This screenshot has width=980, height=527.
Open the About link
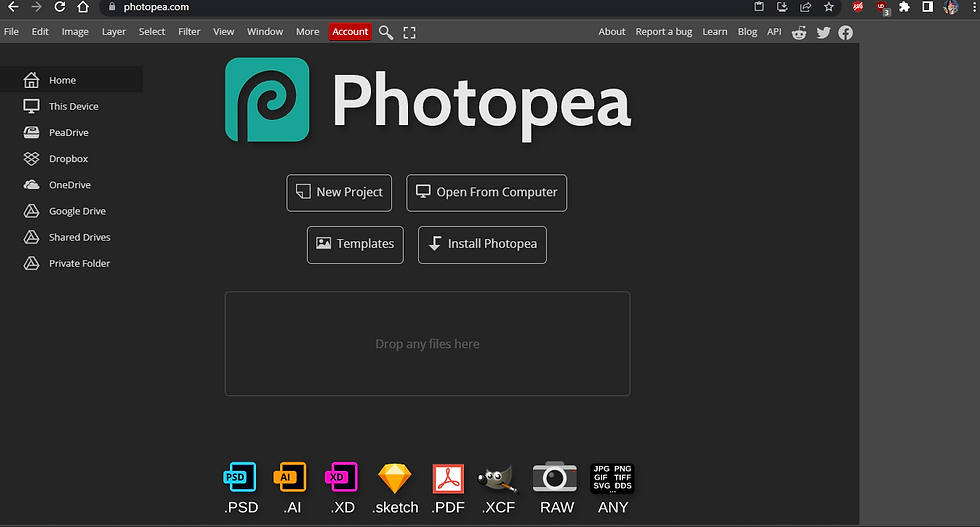612,32
